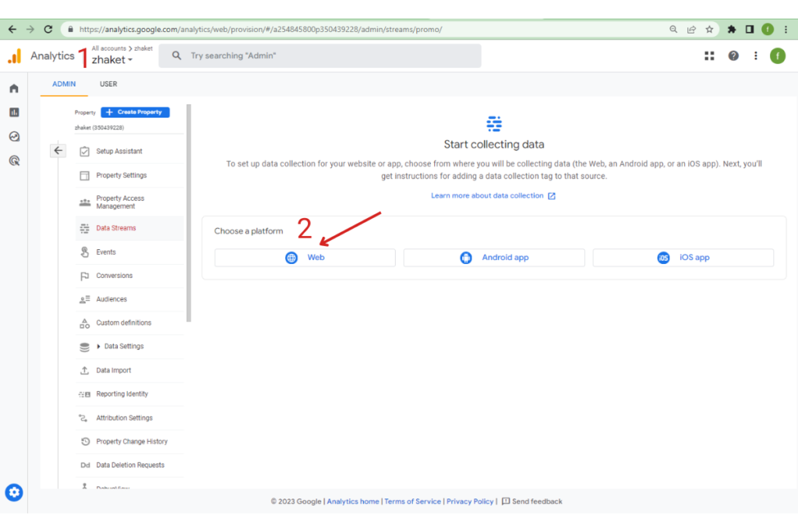This screenshot has height=532, width=798.
Task: Open Data Deletion Requests
Action: [129, 465]
